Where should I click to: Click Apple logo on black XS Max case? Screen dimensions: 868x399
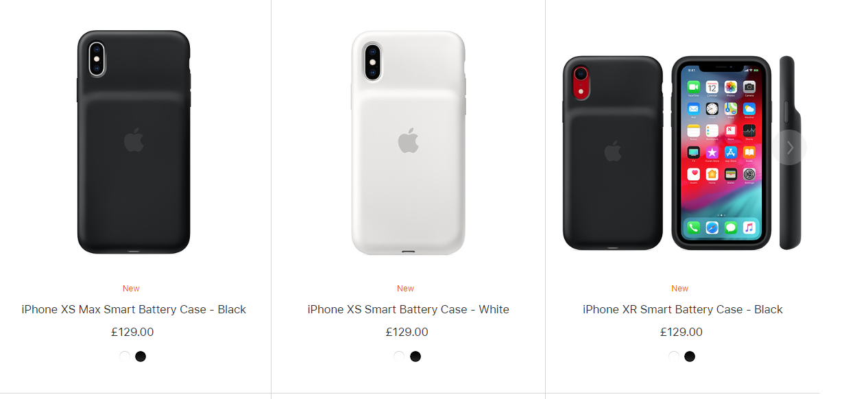pyautogui.click(x=134, y=140)
